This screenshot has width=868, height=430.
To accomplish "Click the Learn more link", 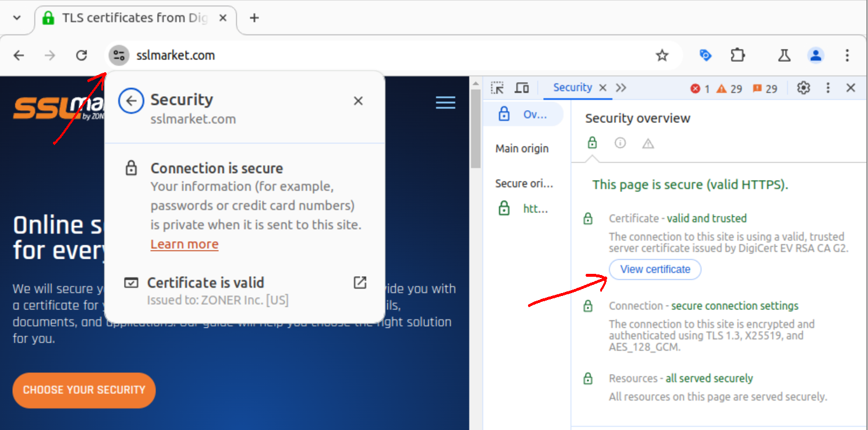I will 185,244.
